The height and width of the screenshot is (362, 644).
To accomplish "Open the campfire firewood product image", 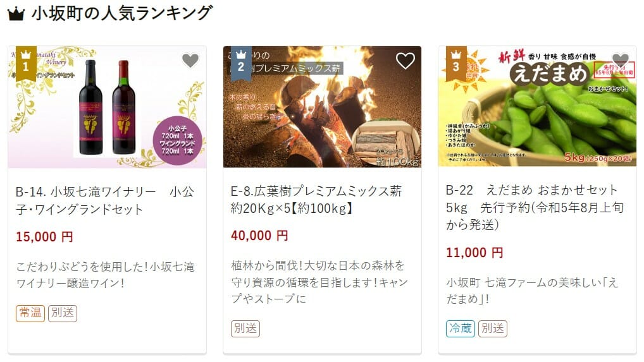I will 323,107.
